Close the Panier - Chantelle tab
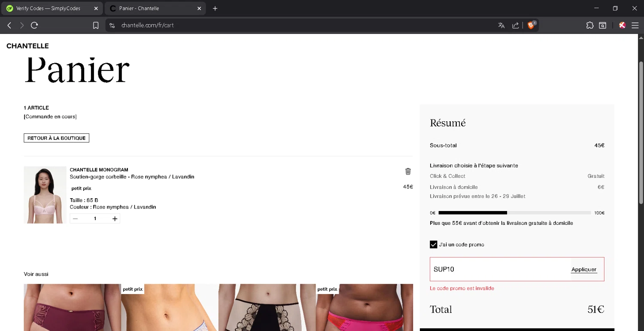The width and height of the screenshot is (644, 331). point(199,8)
